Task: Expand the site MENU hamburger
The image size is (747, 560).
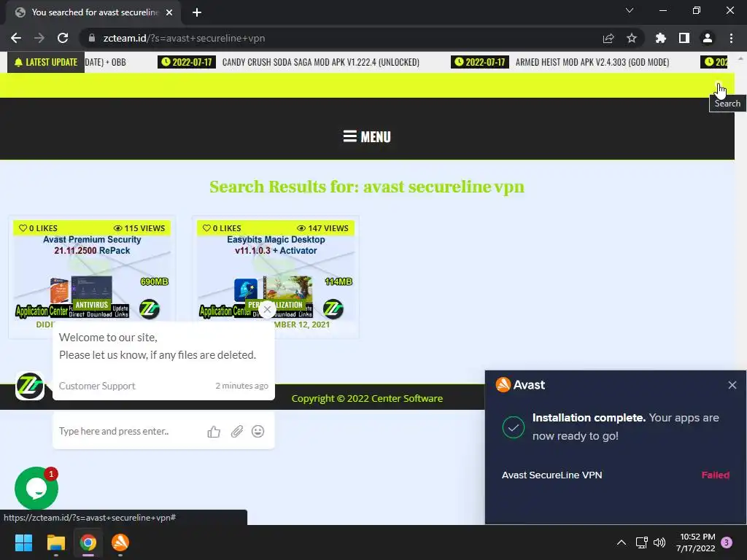Action: (367, 136)
